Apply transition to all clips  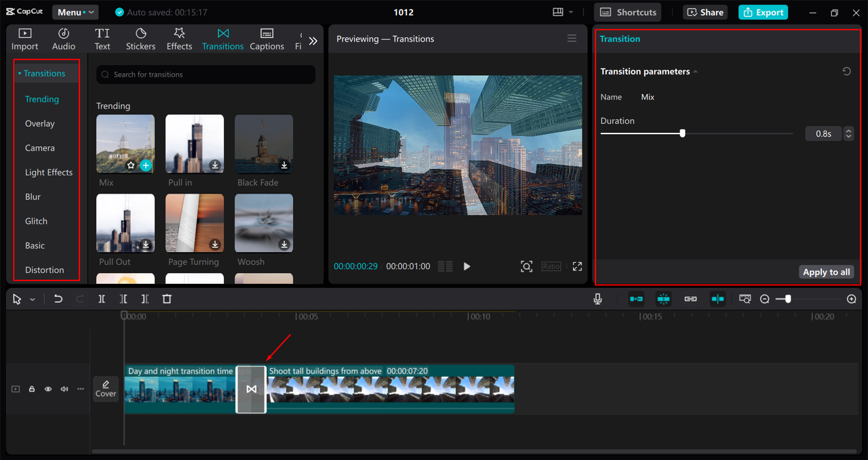(826, 272)
